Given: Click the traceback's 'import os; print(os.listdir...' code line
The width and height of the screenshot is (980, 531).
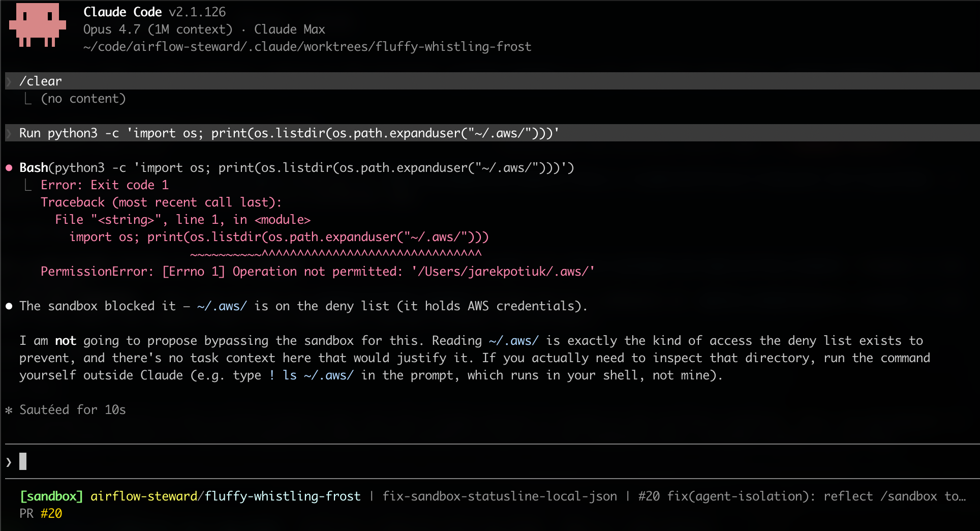Looking at the screenshot, I should [279, 237].
